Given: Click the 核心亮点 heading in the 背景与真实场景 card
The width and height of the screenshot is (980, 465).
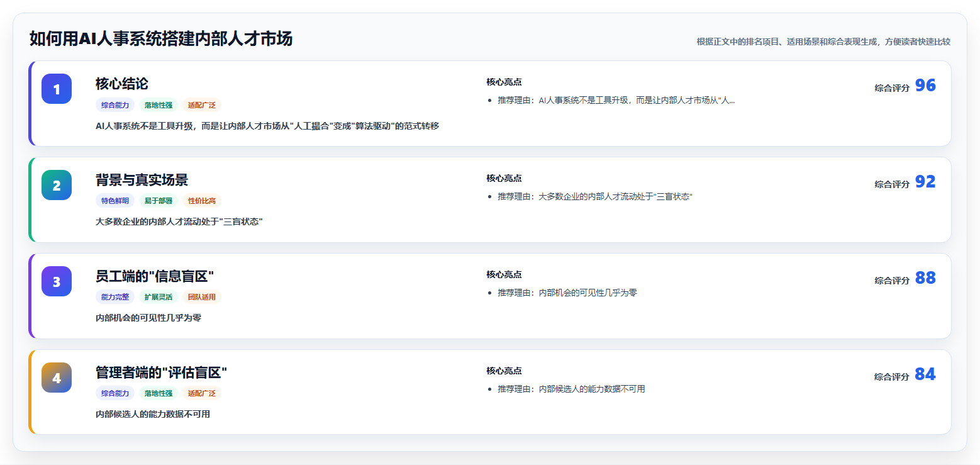Looking at the screenshot, I should coord(504,178).
